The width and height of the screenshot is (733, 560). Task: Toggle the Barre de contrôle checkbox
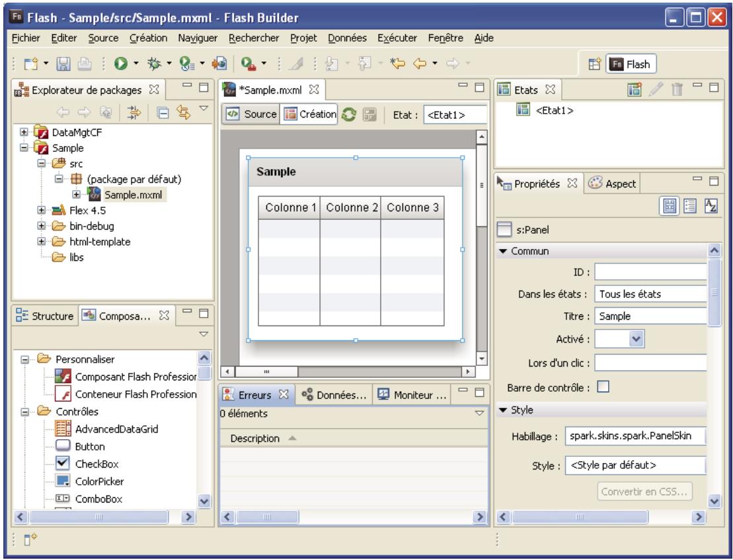pyautogui.click(x=603, y=387)
